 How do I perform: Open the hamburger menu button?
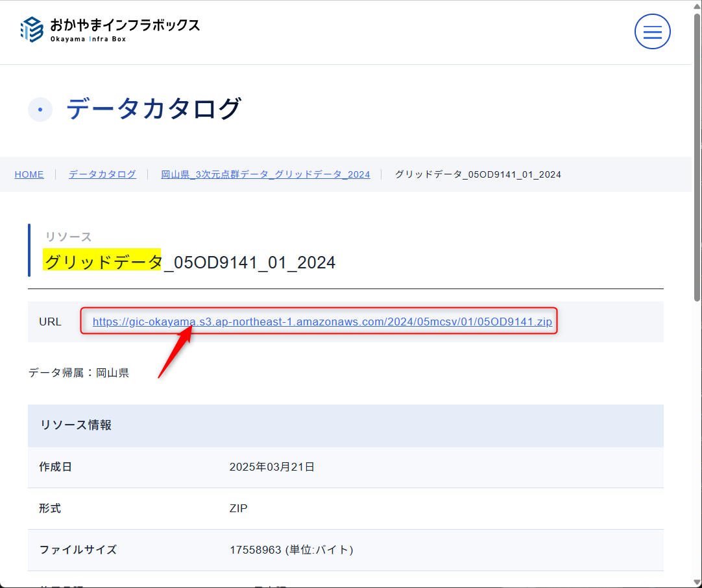point(652,31)
